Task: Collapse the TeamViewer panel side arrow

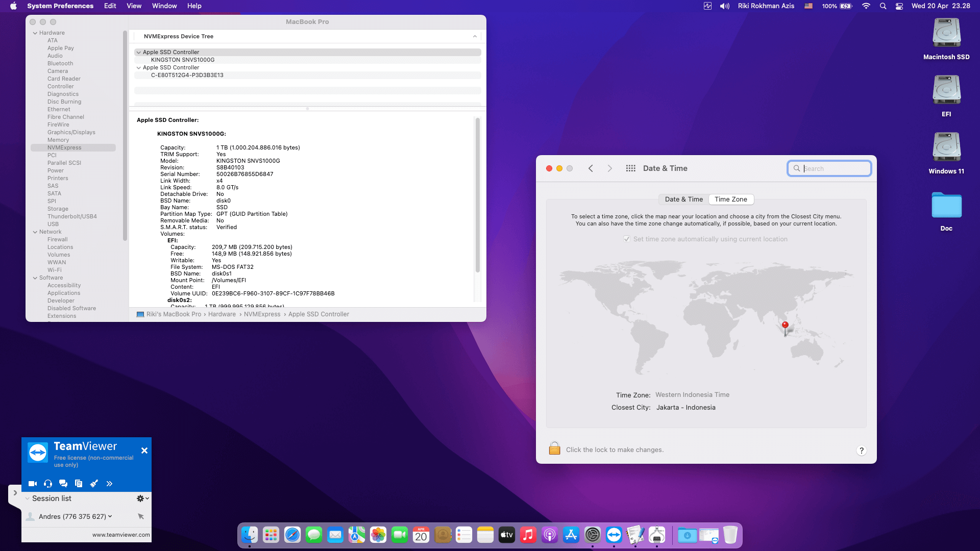Action: point(15,493)
